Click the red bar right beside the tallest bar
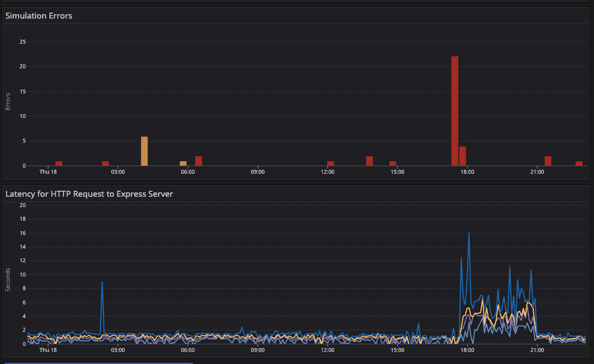 click(463, 156)
